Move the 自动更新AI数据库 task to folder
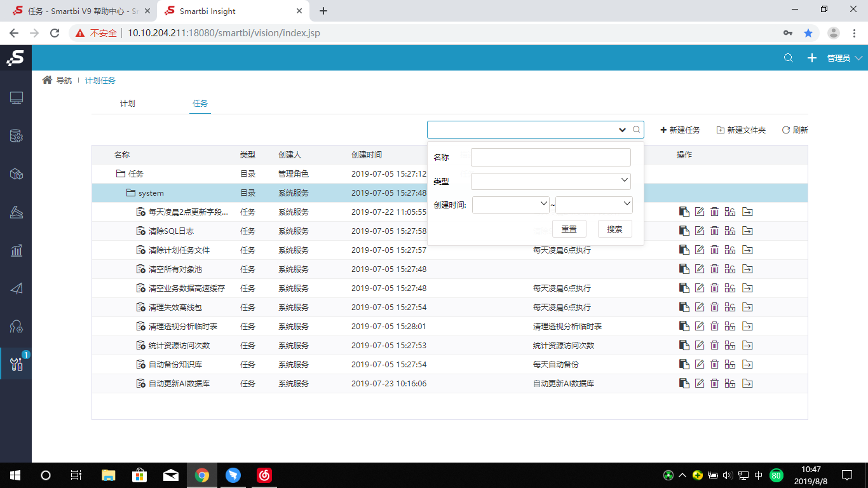The height and width of the screenshot is (488, 868). pyautogui.click(x=747, y=383)
